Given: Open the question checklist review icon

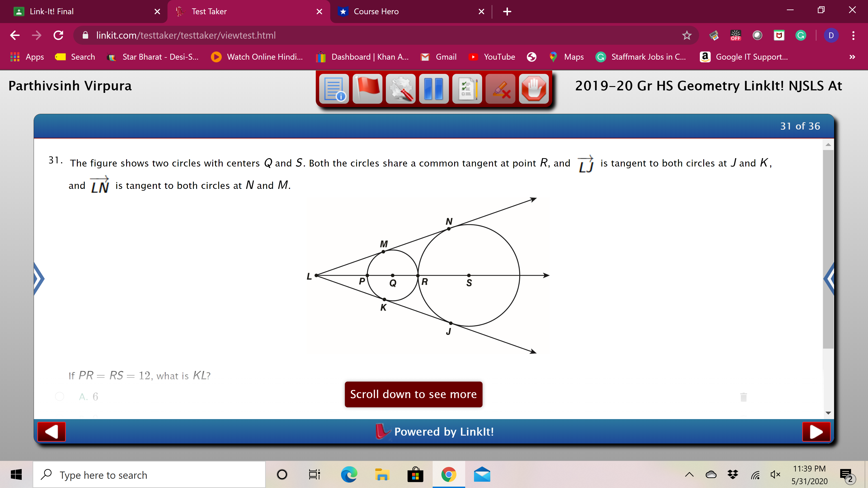Looking at the screenshot, I should [467, 89].
